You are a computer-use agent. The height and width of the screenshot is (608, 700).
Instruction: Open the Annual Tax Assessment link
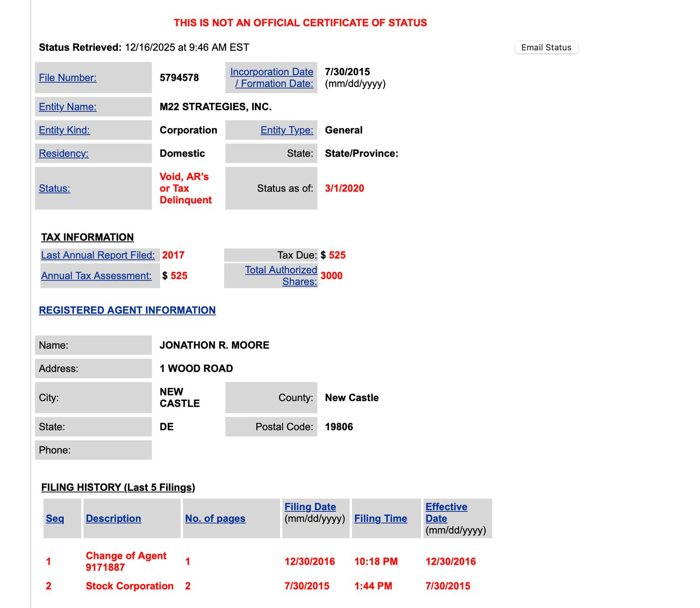coord(96,276)
